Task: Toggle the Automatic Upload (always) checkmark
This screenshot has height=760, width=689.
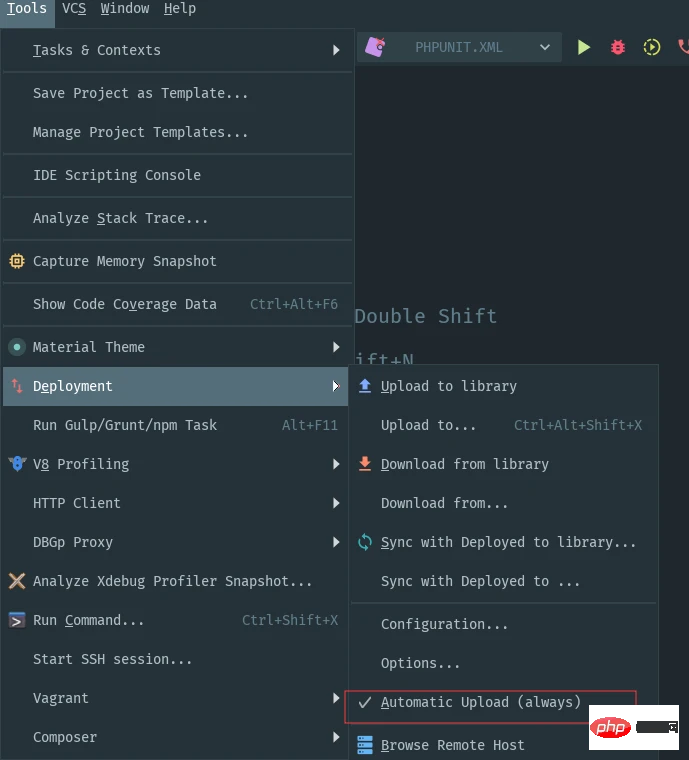Action: pos(365,702)
